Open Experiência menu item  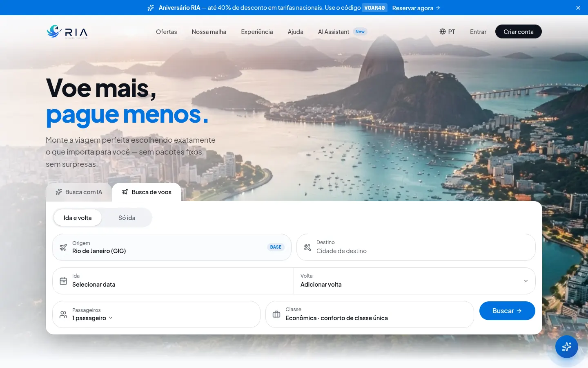(x=257, y=31)
